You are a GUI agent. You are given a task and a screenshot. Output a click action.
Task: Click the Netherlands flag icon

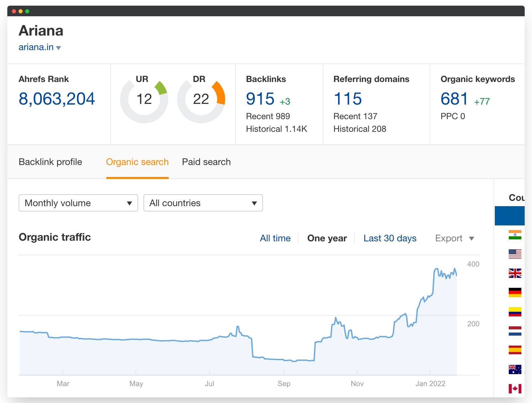[515, 331]
